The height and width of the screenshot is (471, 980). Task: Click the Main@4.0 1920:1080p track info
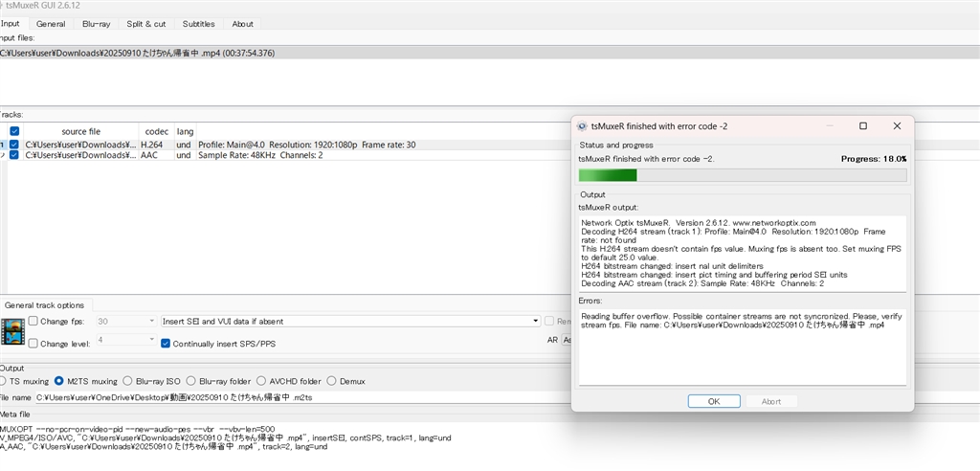(x=307, y=146)
